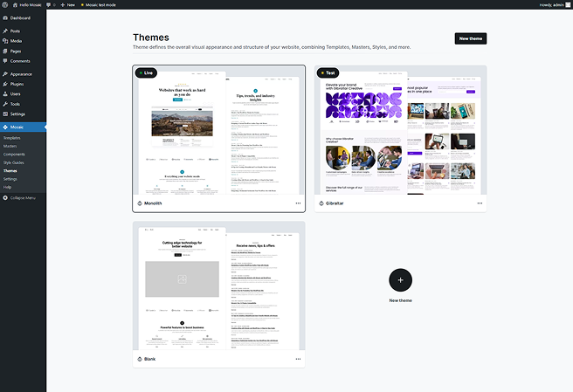Open the Appearance menu
This screenshot has height=392, width=573.
pos(23,74)
